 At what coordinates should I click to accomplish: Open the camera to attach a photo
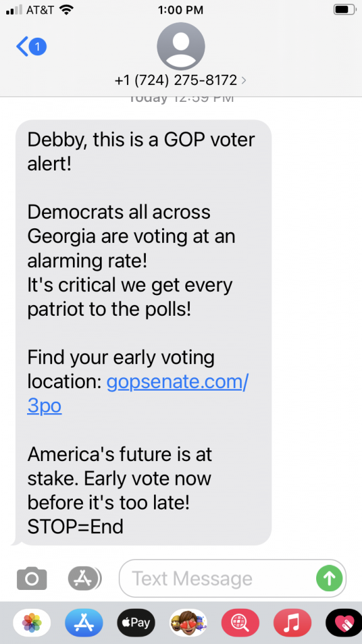[31, 579]
